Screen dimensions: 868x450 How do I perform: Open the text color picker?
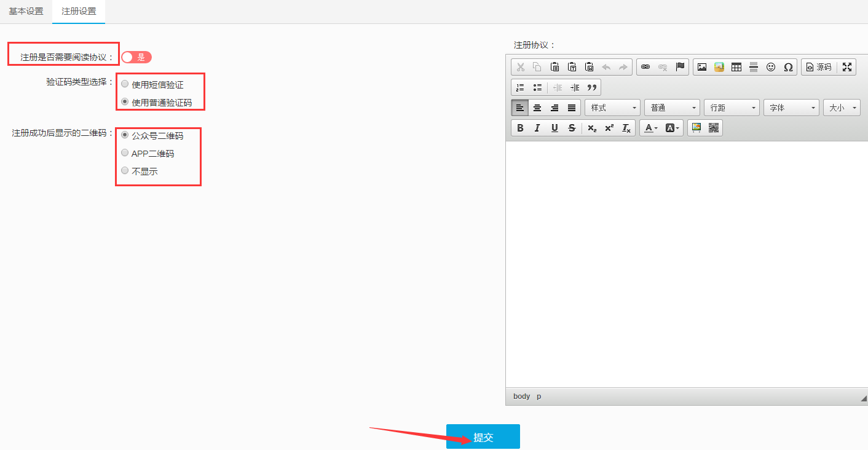[650, 128]
